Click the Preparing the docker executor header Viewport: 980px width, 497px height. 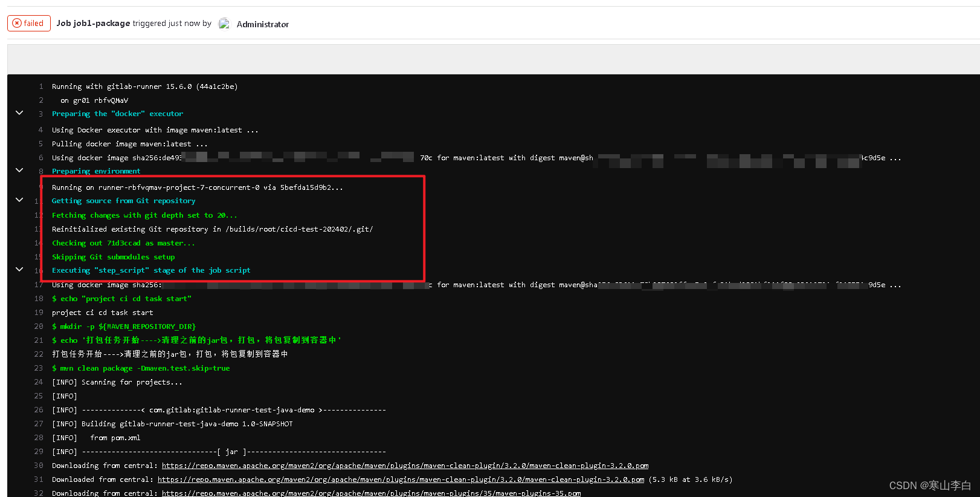[x=117, y=114]
